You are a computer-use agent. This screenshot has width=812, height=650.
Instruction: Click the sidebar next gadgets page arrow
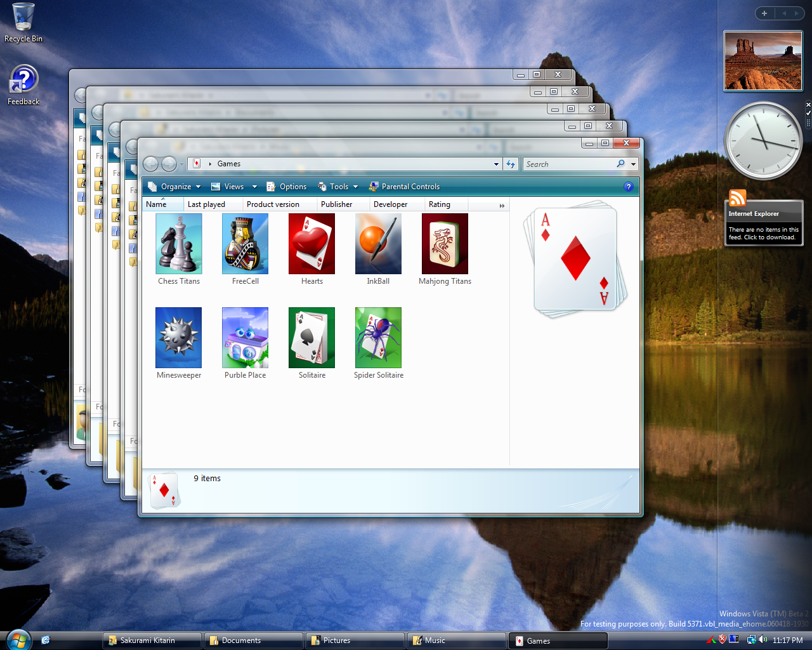pyautogui.click(x=796, y=13)
